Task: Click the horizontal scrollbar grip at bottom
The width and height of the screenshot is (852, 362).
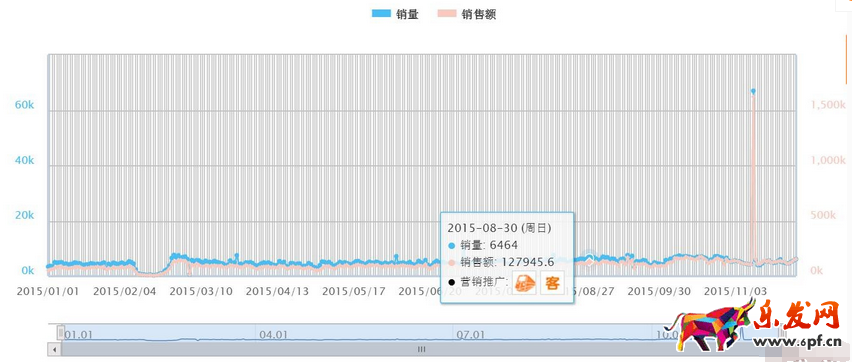Action: pyautogui.click(x=421, y=349)
